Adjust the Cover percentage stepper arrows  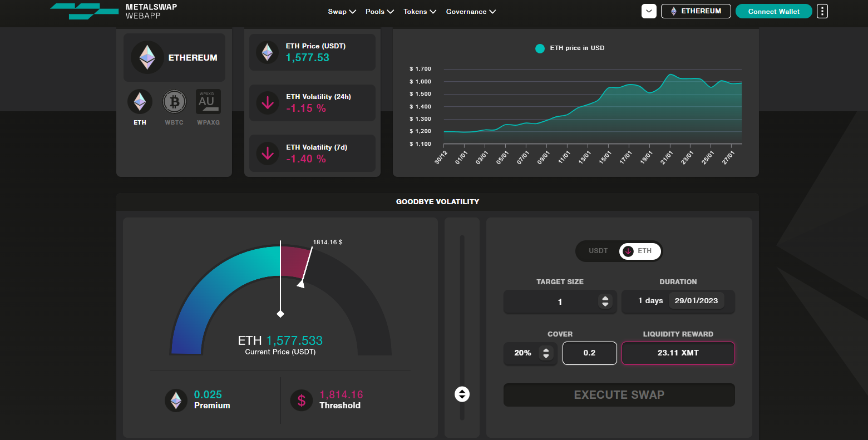pyautogui.click(x=546, y=353)
